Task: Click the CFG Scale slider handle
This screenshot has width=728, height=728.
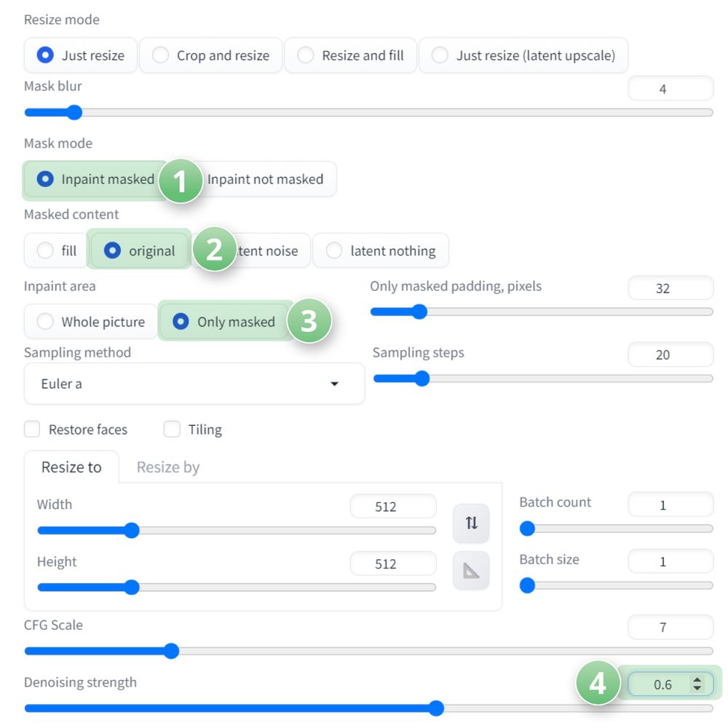Action: [x=171, y=651]
